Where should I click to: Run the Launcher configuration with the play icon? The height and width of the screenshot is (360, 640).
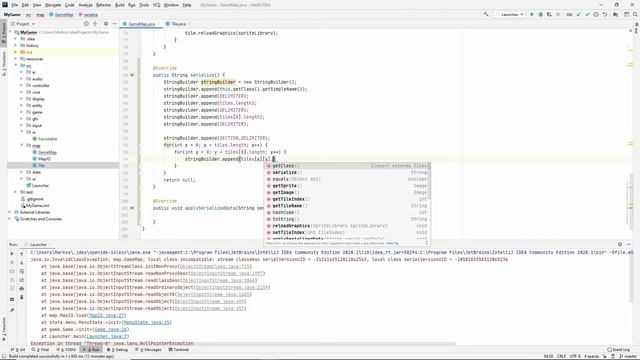532,14
